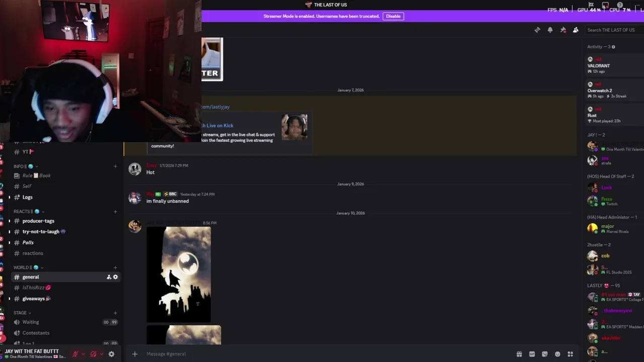
Task: Add channel to REACTS category
Action: [115, 211]
